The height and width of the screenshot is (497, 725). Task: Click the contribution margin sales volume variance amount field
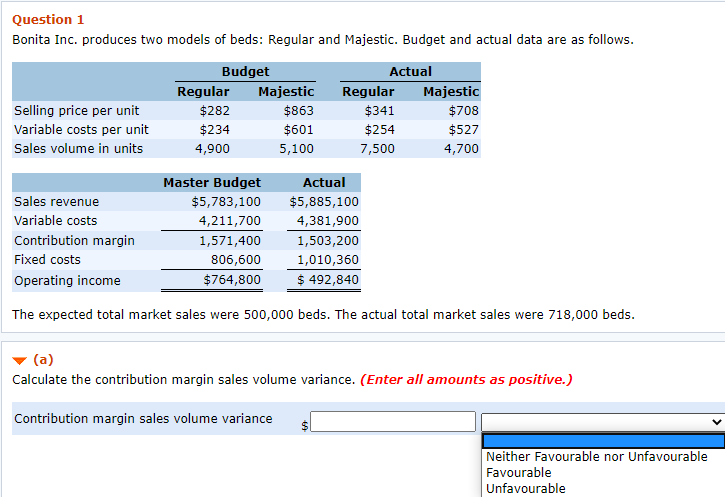[393, 422]
